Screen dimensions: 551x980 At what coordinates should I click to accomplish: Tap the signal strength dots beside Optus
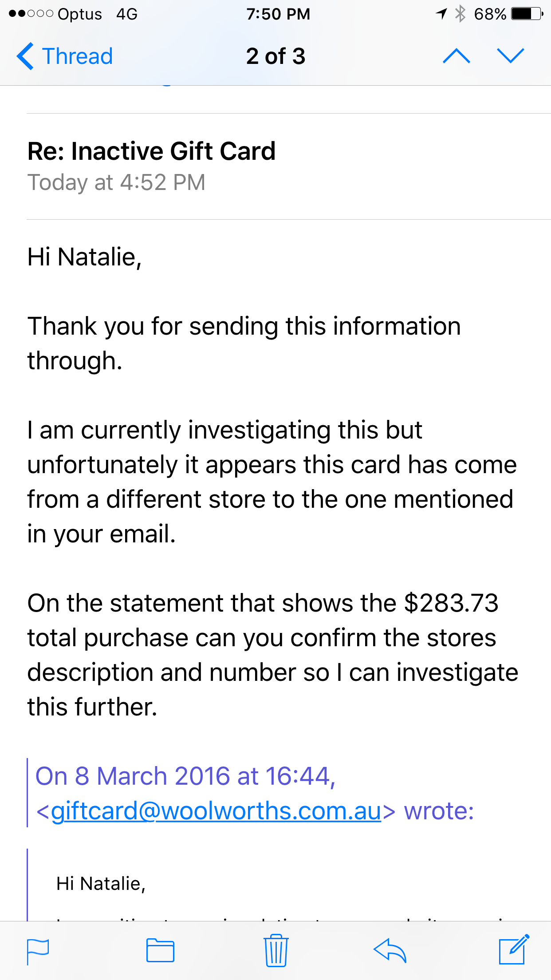click(31, 14)
